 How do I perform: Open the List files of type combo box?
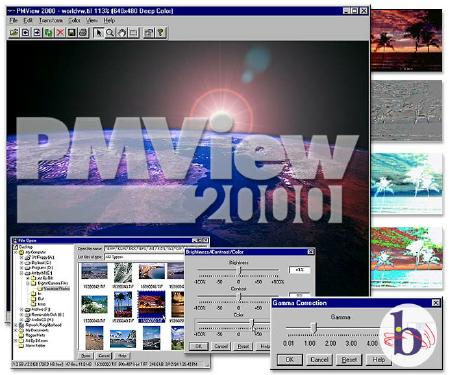tap(144, 257)
